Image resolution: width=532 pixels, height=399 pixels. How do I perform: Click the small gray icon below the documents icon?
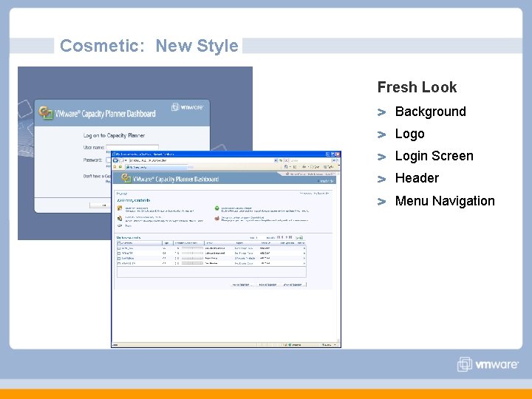pyautogui.click(x=120, y=225)
